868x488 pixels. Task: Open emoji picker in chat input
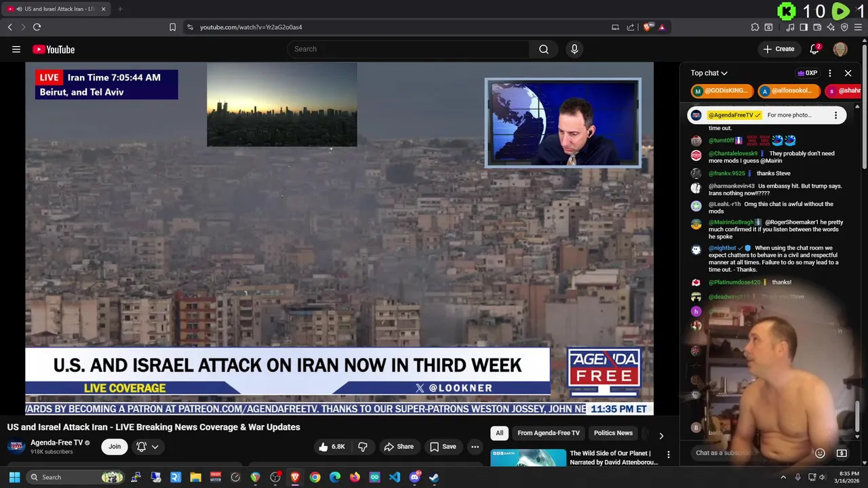tap(820, 453)
